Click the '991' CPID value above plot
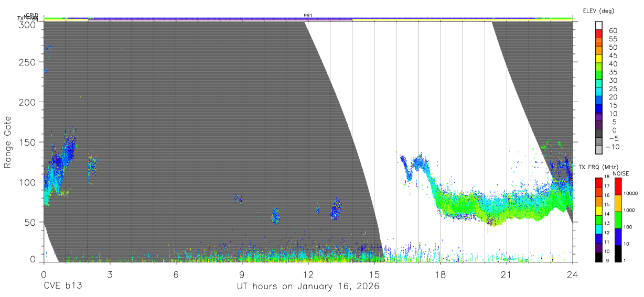The height and width of the screenshot is (297, 644). click(308, 15)
